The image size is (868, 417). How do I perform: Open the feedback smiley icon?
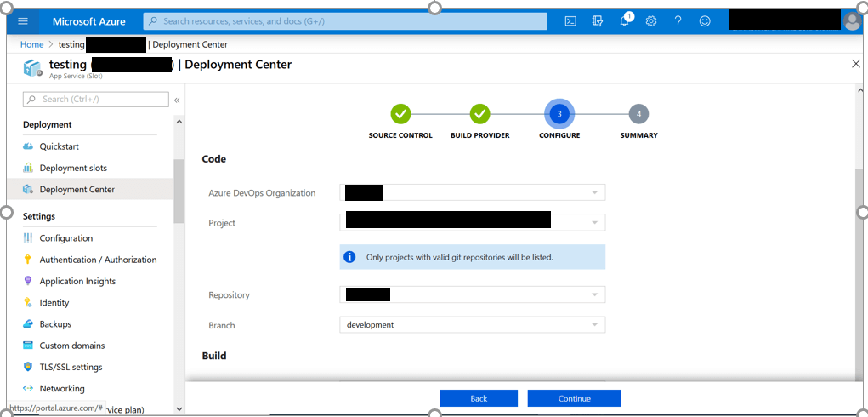(x=705, y=21)
